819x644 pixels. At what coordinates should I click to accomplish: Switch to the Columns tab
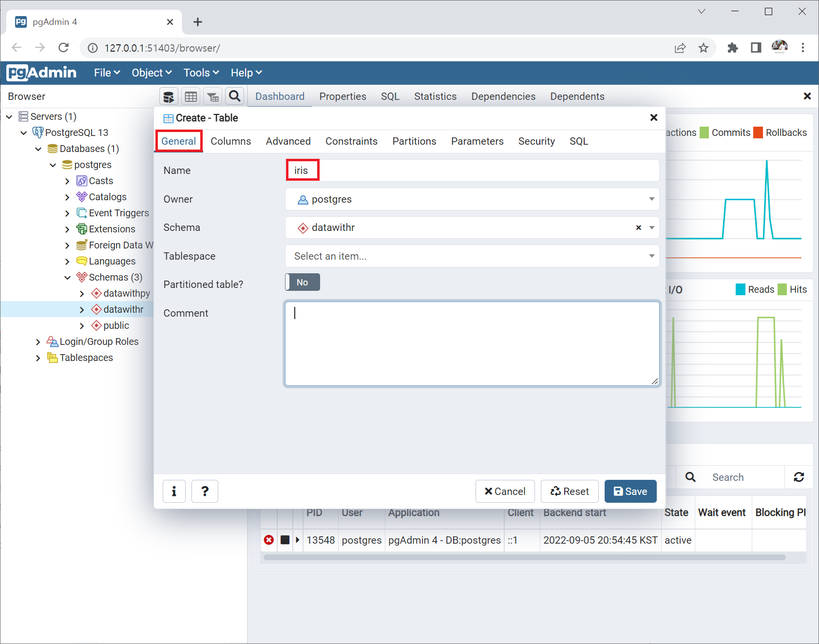point(231,141)
